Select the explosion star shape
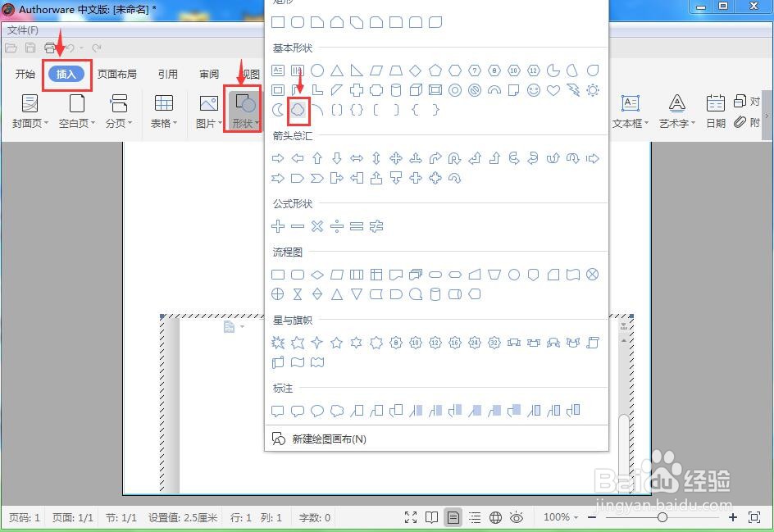This screenshot has height=532, width=774. 278,342
